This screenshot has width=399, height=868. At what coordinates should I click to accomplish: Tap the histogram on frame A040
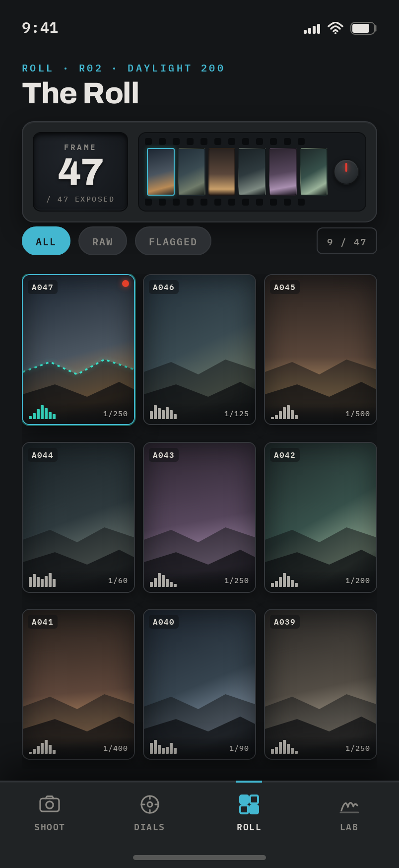(163, 747)
